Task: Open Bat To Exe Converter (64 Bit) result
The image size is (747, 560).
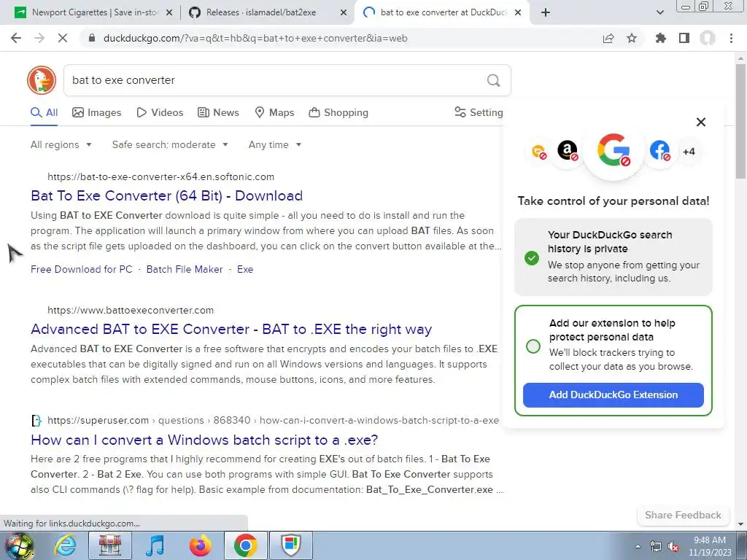Action: point(167,195)
